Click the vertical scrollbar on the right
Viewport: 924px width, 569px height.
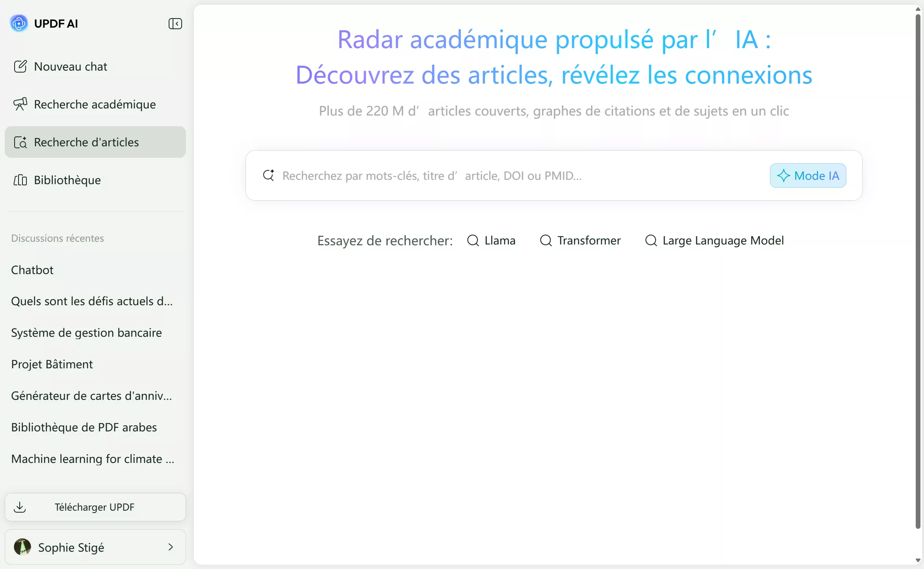(917, 276)
